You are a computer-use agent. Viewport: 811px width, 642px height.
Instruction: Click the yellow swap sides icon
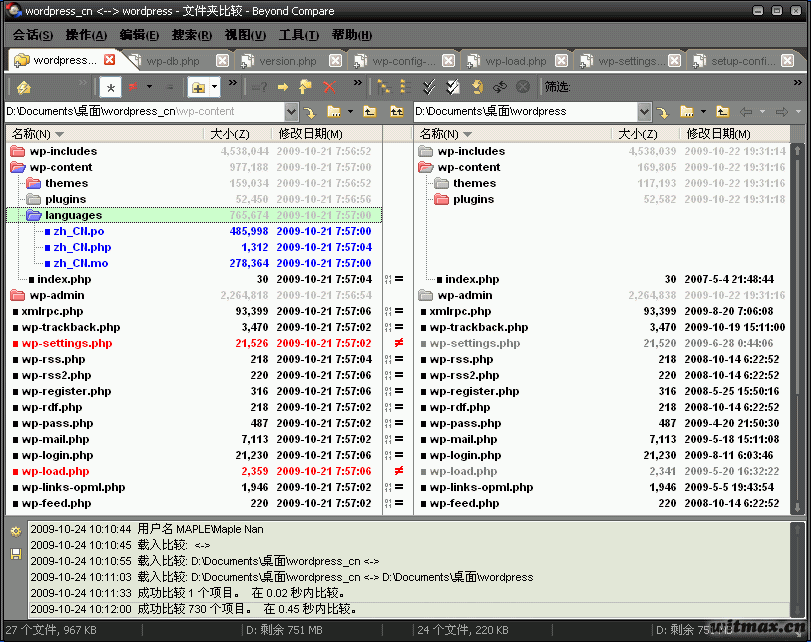point(477,87)
